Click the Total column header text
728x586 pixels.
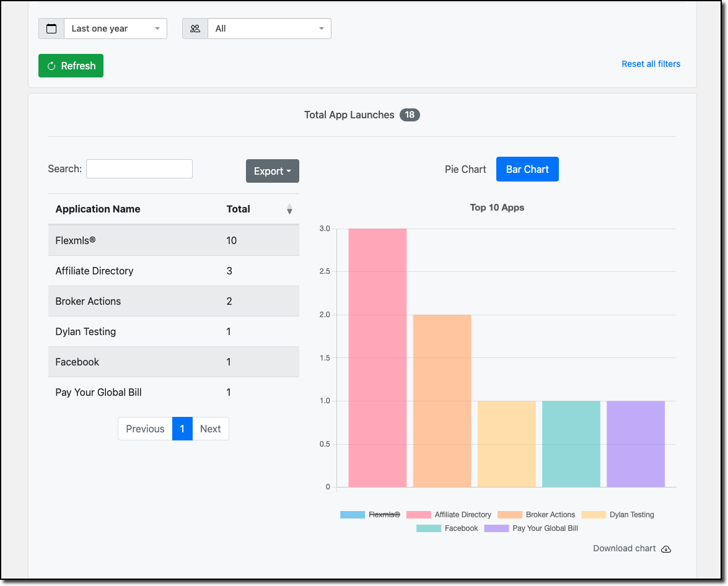[x=238, y=209]
